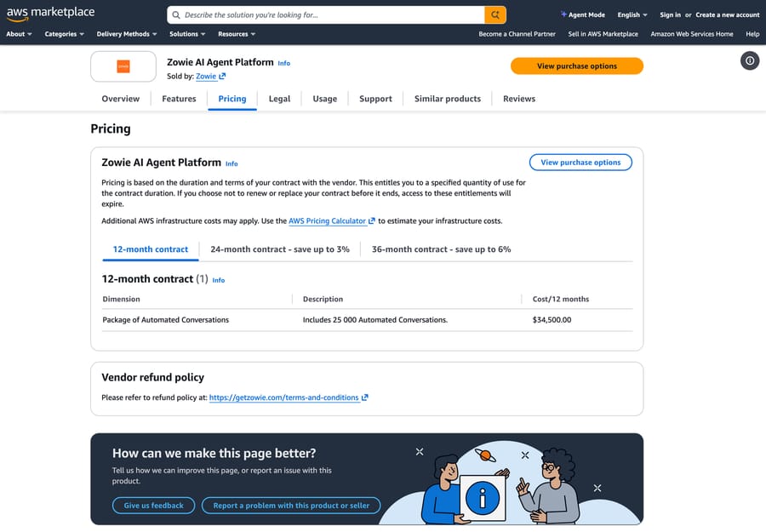766x532 pixels.
Task: Click Report a problem with this product or seller
Action: pos(291,506)
